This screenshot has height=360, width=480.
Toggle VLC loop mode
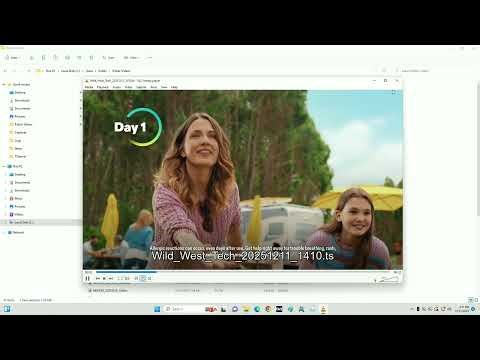(143, 278)
